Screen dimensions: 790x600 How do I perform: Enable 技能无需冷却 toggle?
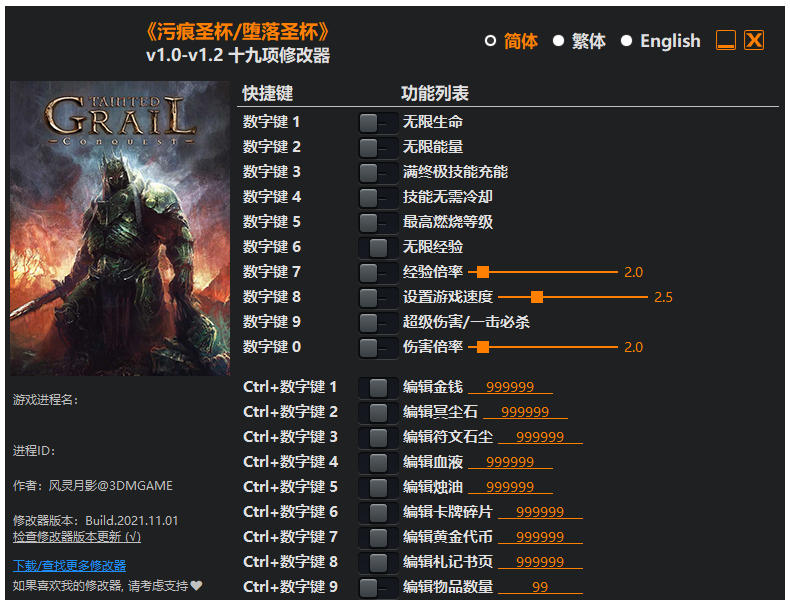tap(378, 197)
